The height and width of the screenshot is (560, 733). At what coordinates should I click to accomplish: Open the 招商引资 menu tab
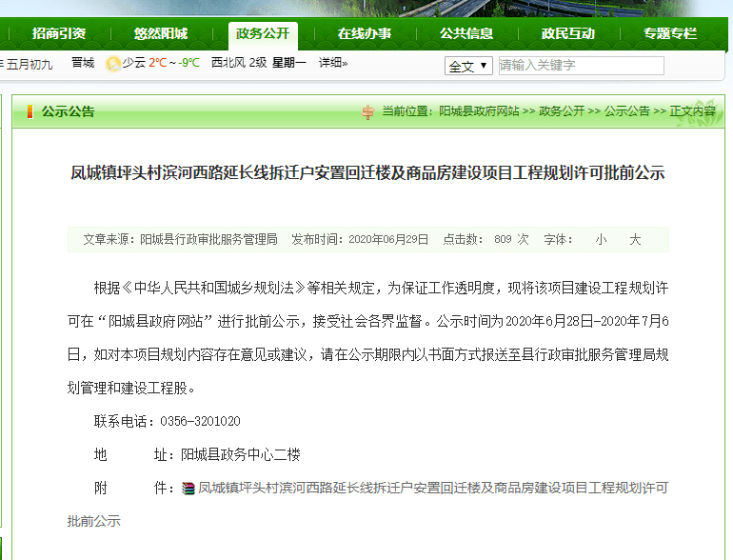(x=59, y=33)
